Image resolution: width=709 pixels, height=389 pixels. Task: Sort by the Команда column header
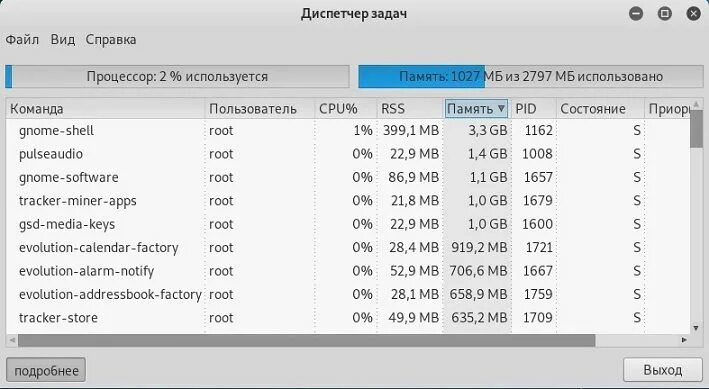click(105, 109)
